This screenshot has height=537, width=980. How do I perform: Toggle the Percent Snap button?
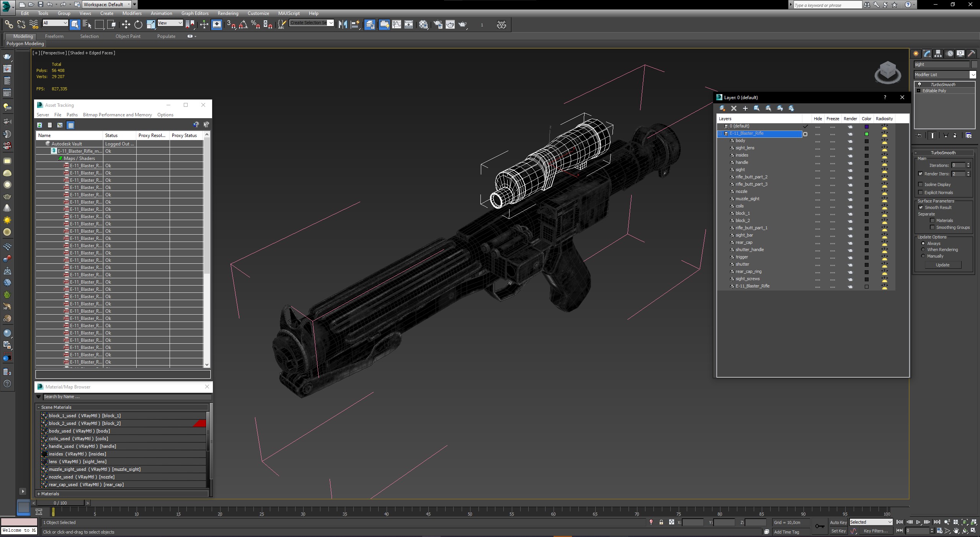click(x=255, y=24)
